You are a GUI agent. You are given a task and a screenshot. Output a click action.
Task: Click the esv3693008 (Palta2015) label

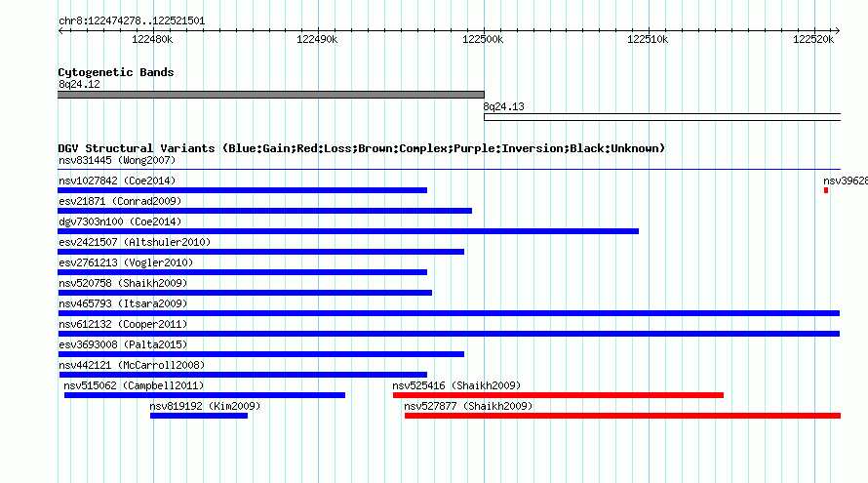(123, 345)
